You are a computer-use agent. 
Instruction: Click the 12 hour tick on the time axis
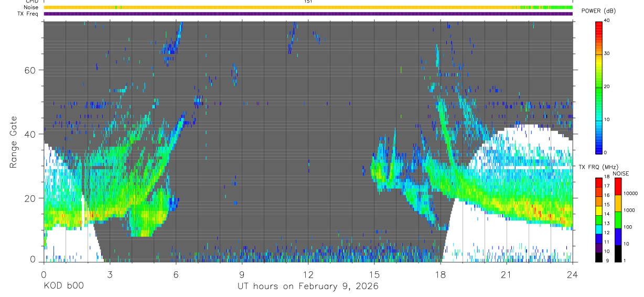point(308,274)
